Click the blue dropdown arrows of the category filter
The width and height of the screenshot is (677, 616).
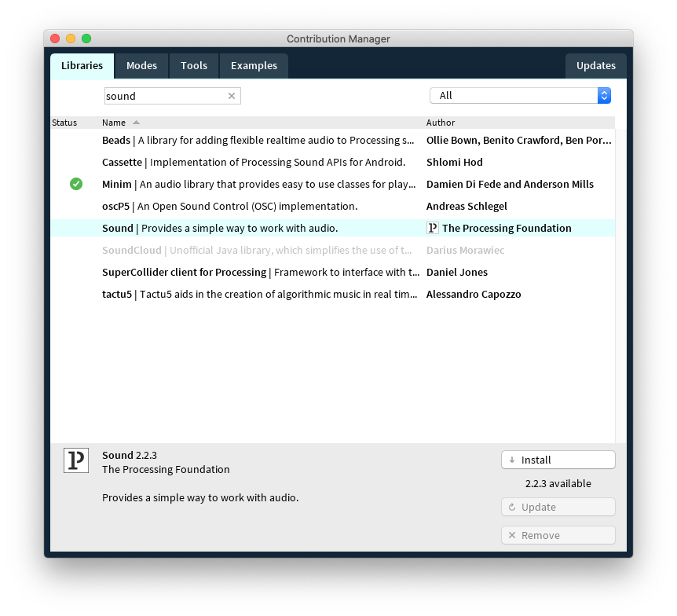604,96
